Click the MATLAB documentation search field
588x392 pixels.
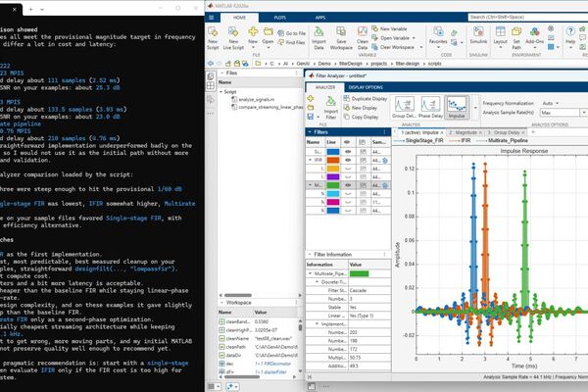528,18
